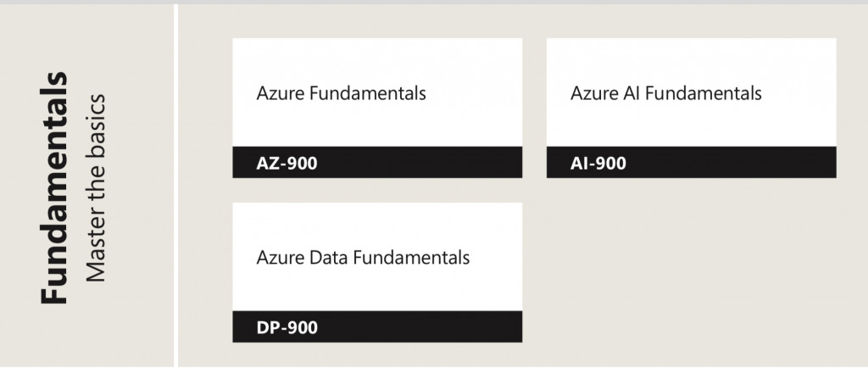868x368 pixels.
Task: Select the black bar beside DP-900 text
Action: (x=424, y=327)
